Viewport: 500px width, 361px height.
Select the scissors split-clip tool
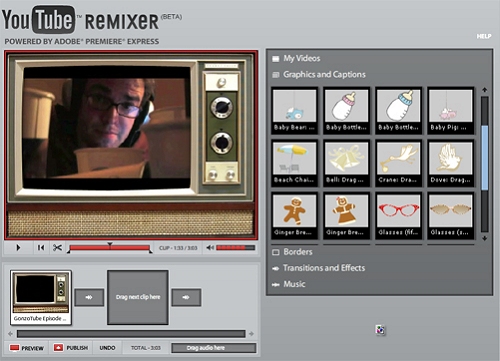click(57, 248)
